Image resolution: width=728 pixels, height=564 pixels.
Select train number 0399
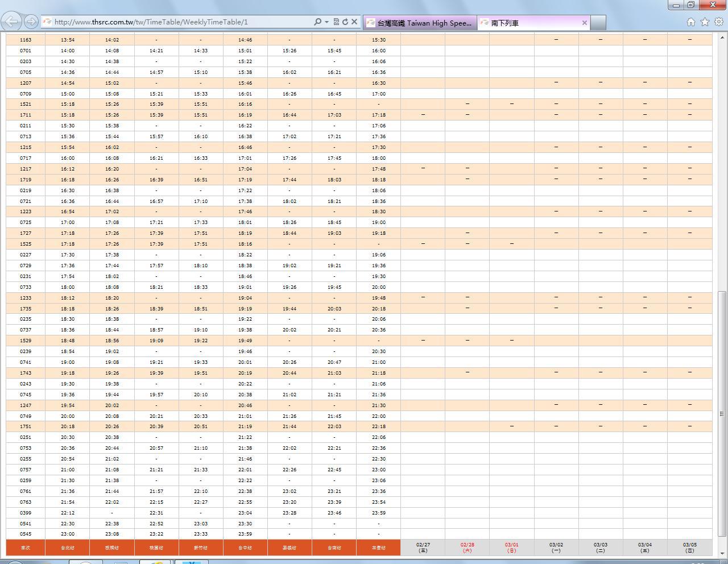[26, 513]
